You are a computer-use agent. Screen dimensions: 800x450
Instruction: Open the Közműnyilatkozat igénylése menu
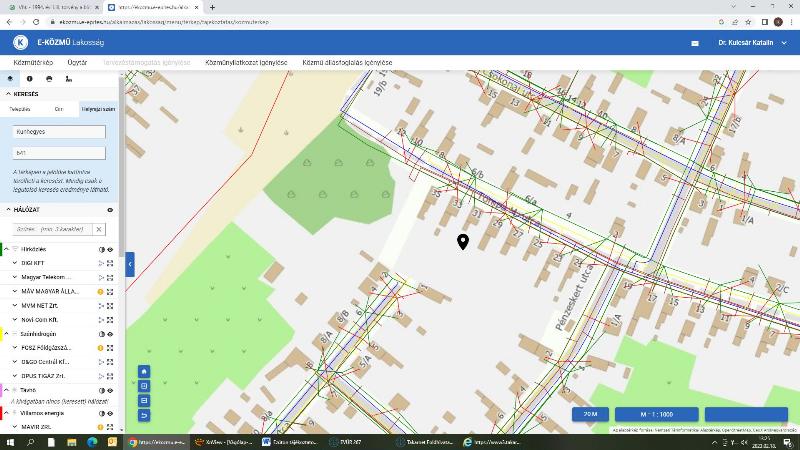pyautogui.click(x=246, y=63)
